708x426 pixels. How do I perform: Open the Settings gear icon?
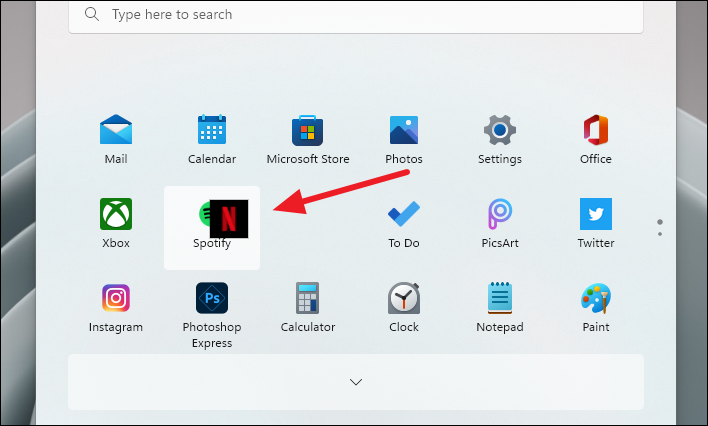click(500, 130)
